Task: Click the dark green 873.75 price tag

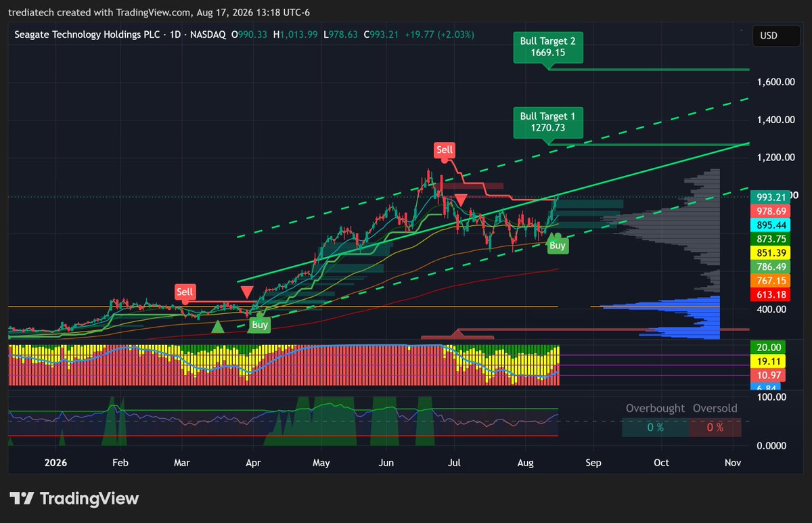Action: point(770,239)
